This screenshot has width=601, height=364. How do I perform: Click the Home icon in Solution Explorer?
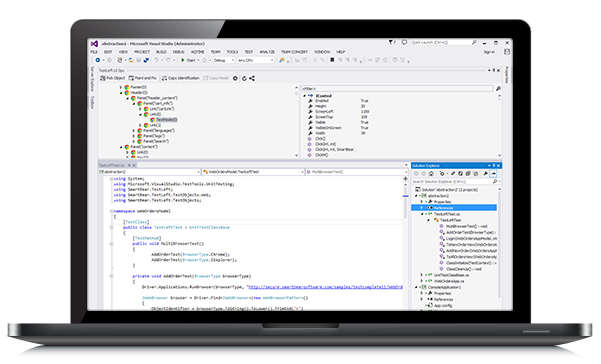(x=431, y=174)
